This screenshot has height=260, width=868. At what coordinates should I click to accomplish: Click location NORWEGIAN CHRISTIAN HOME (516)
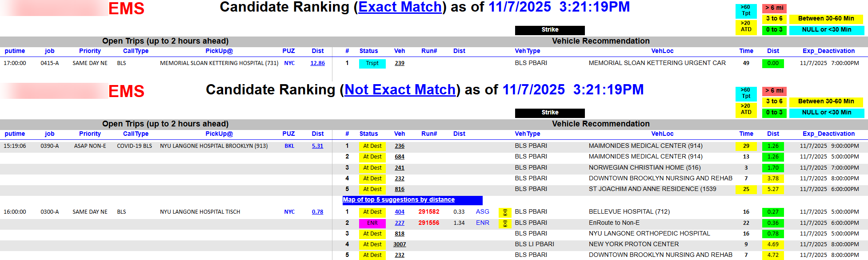tap(645, 168)
